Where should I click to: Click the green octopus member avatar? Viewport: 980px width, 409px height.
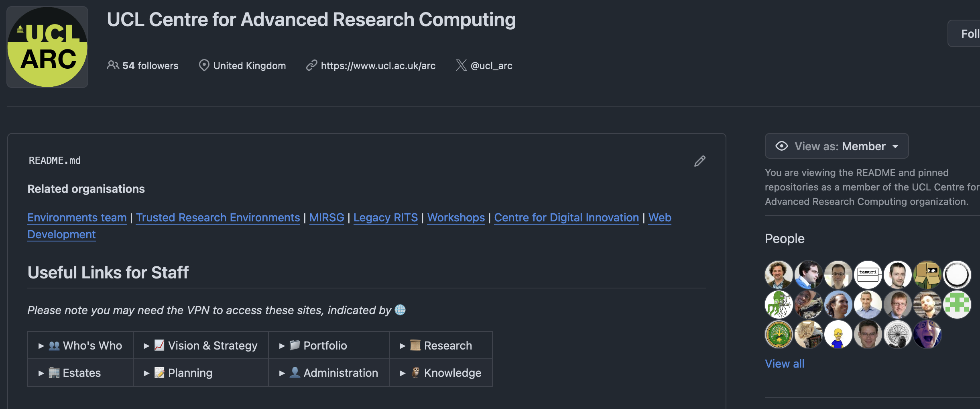point(779,305)
